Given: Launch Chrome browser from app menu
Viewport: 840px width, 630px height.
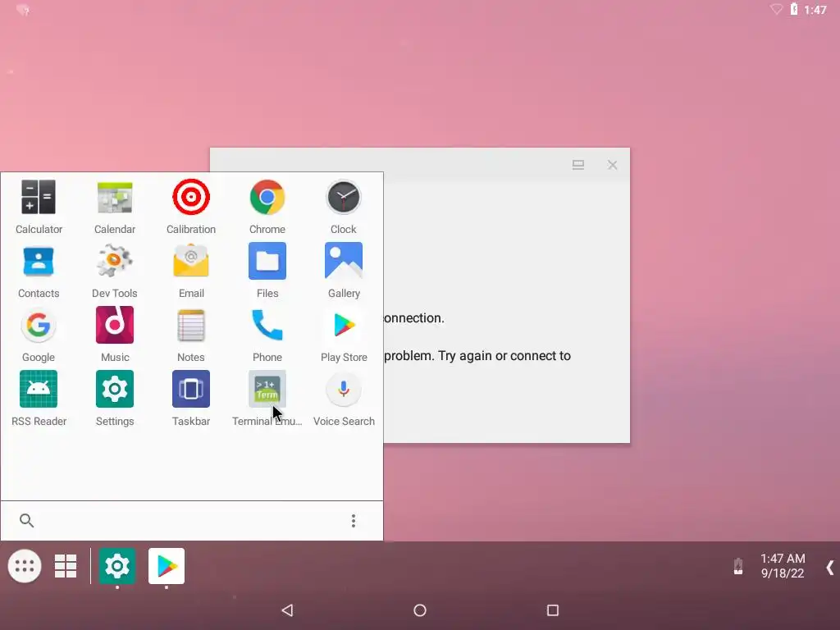Looking at the screenshot, I should pyautogui.click(x=267, y=208).
